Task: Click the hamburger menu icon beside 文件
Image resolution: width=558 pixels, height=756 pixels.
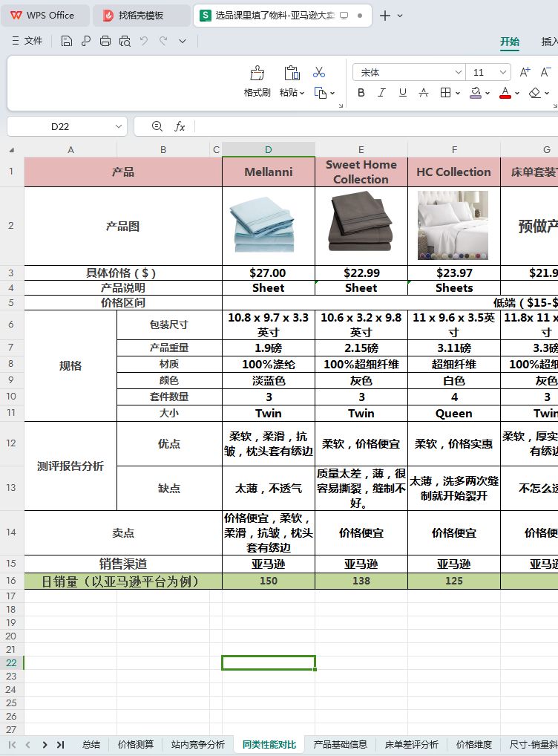Action: tap(16, 41)
